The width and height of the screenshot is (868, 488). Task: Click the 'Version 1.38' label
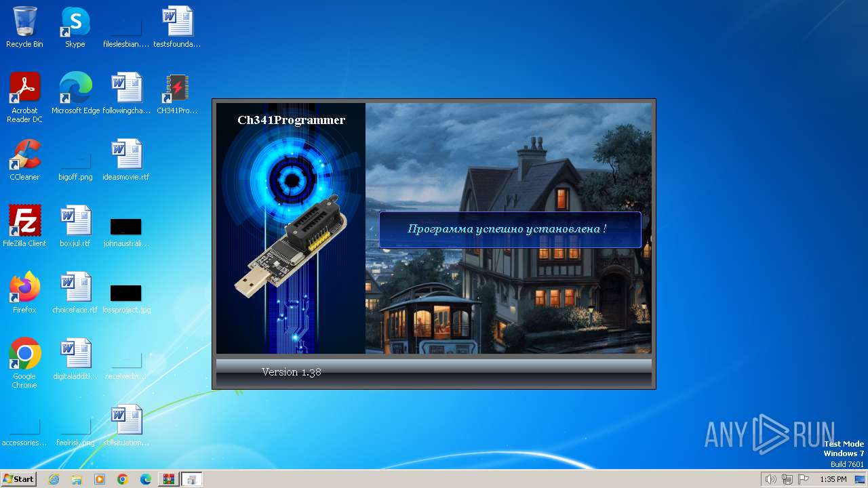click(292, 372)
